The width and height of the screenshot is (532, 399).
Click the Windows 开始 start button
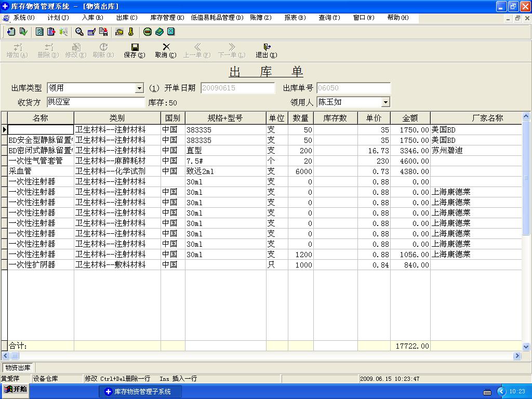tap(15, 390)
